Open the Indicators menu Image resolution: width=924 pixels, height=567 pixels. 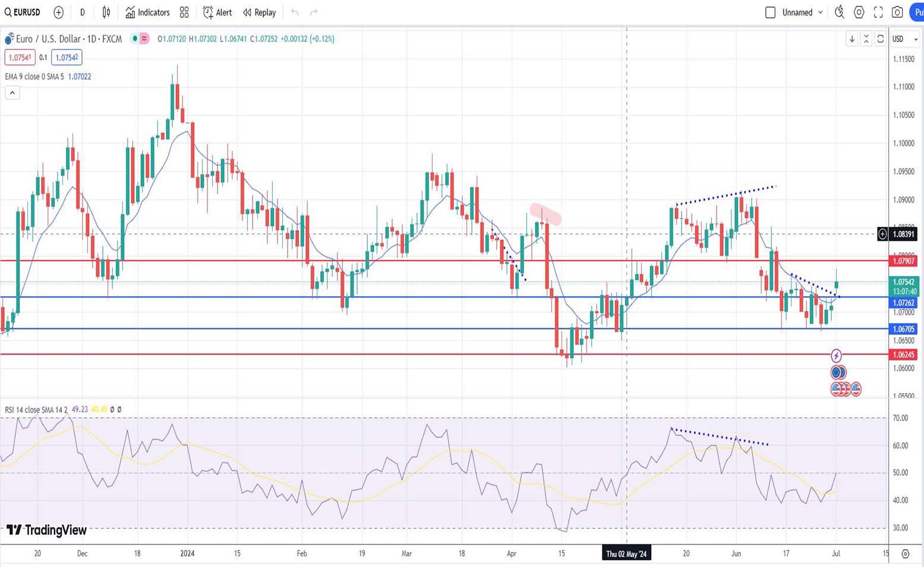tap(147, 12)
